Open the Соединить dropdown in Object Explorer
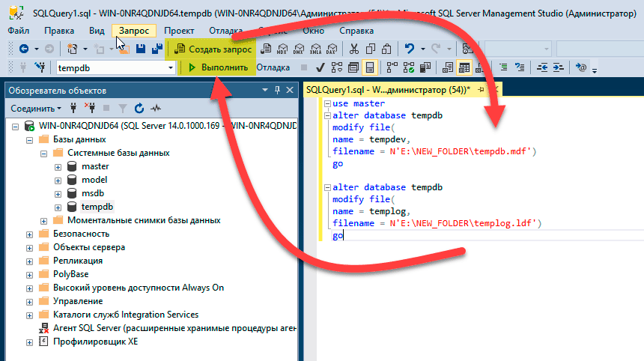This screenshot has width=644, height=361. [37, 108]
